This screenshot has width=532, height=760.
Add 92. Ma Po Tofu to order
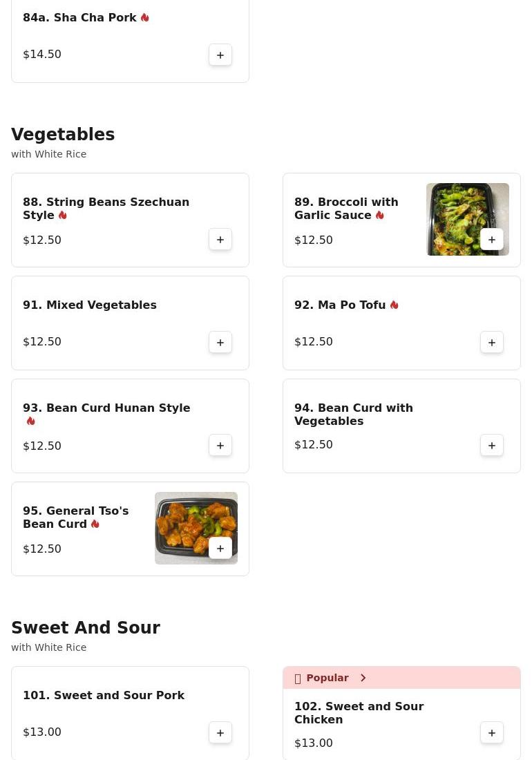[492, 343]
